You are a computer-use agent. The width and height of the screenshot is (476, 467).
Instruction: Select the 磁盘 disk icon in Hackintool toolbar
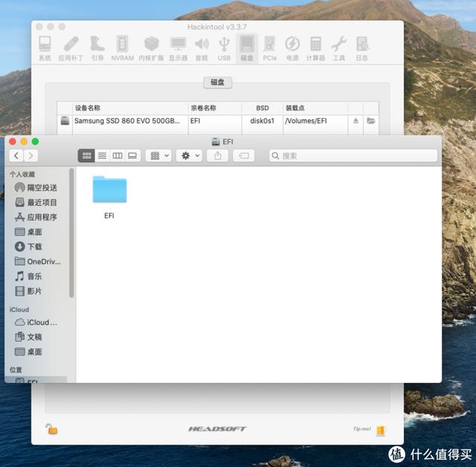tap(247, 48)
